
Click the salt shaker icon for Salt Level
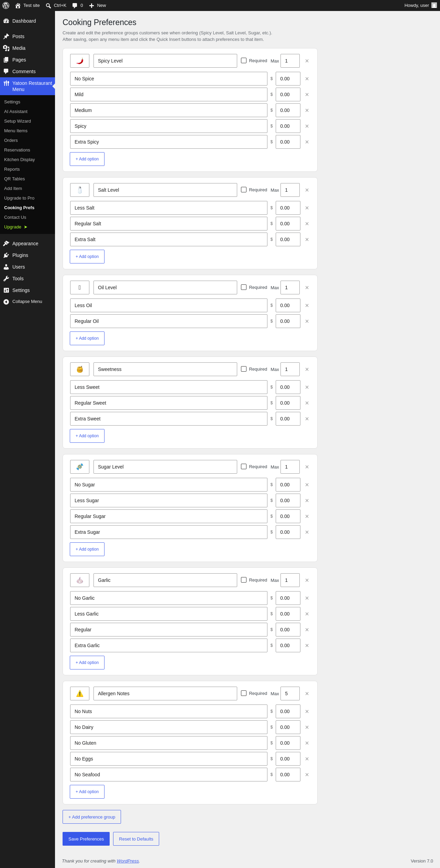(x=80, y=190)
